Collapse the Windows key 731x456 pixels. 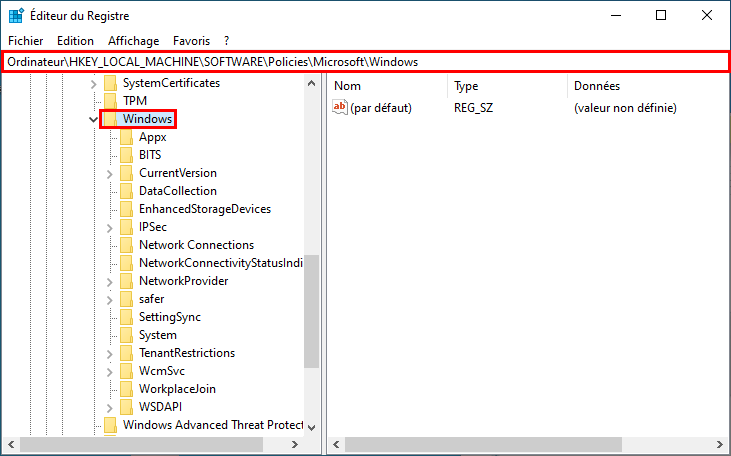coord(93,119)
